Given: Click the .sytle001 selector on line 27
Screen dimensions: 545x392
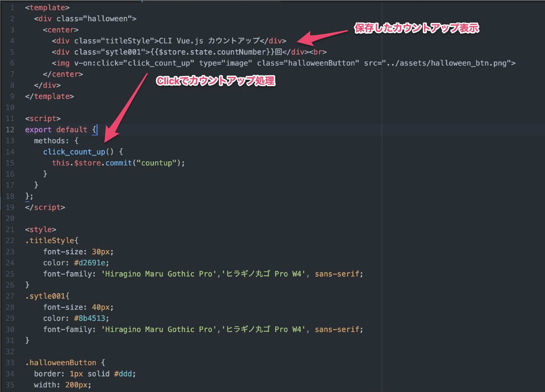Looking at the screenshot, I should coord(45,296).
